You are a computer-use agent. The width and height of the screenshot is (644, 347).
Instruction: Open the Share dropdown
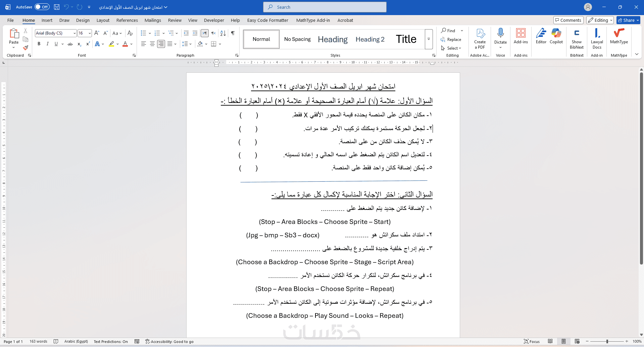click(628, 20)
